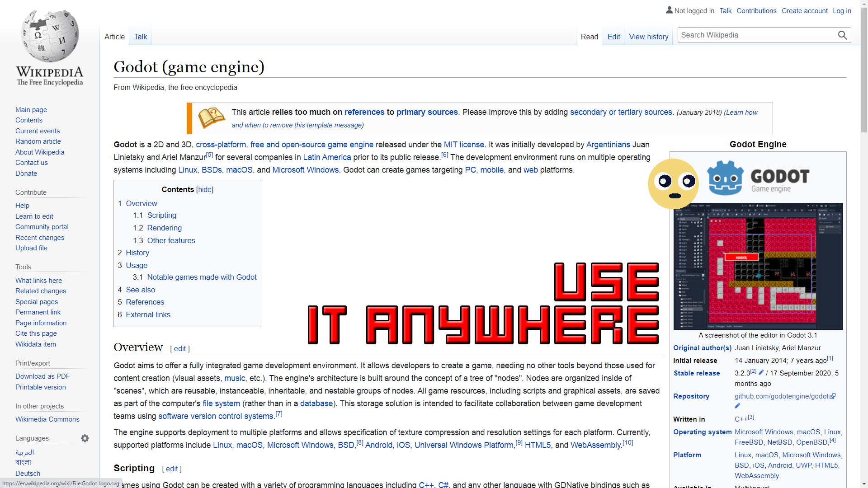868x488 pixels.
Task: Open Main page in sidebar
Action: (x=31, y=109)
